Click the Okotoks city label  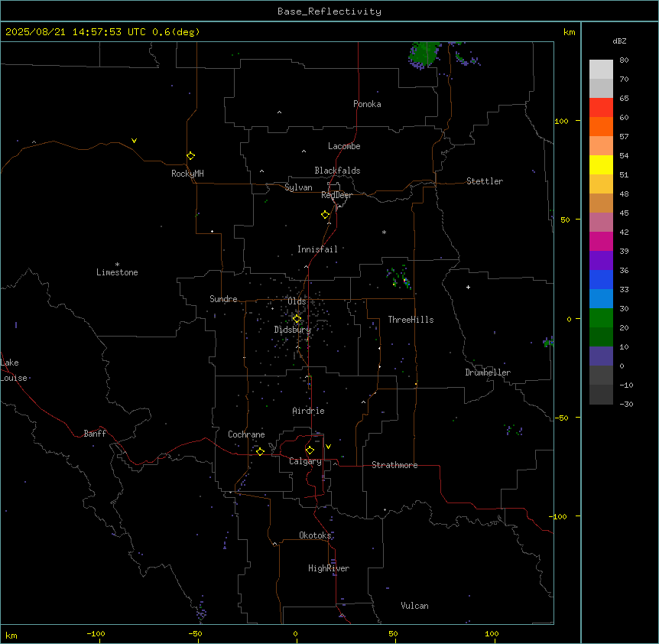(x=315, y=535)
